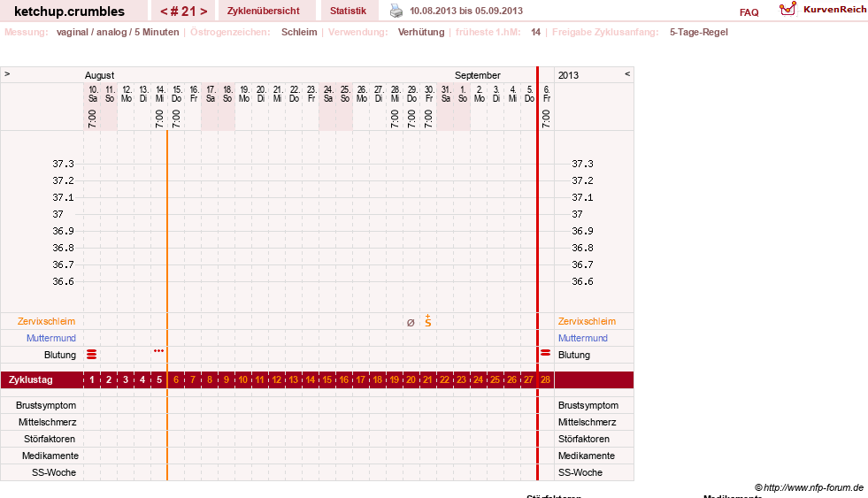This screenshot has width=868, height=498.
Task: Click the ketchup.crumbles username
Action: click(x=70, y=11)
